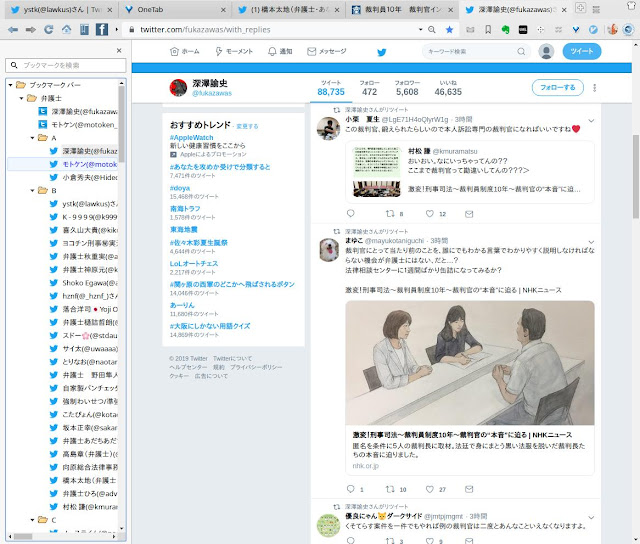Like the tweet with 12 likes
This screenshot has height=544, width=640.
pos(430,213)
